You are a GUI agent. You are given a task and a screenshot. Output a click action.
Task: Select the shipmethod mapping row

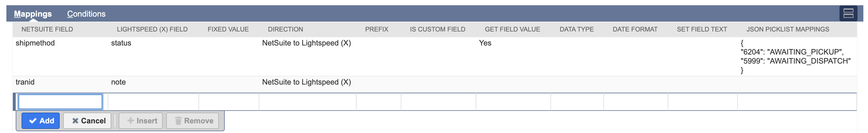[35, 43]
